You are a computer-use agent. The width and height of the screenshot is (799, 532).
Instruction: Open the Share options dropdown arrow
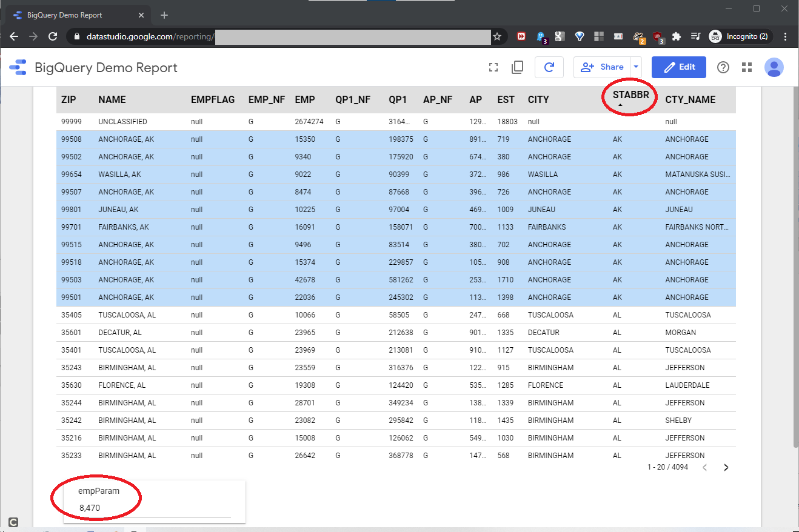635,67
